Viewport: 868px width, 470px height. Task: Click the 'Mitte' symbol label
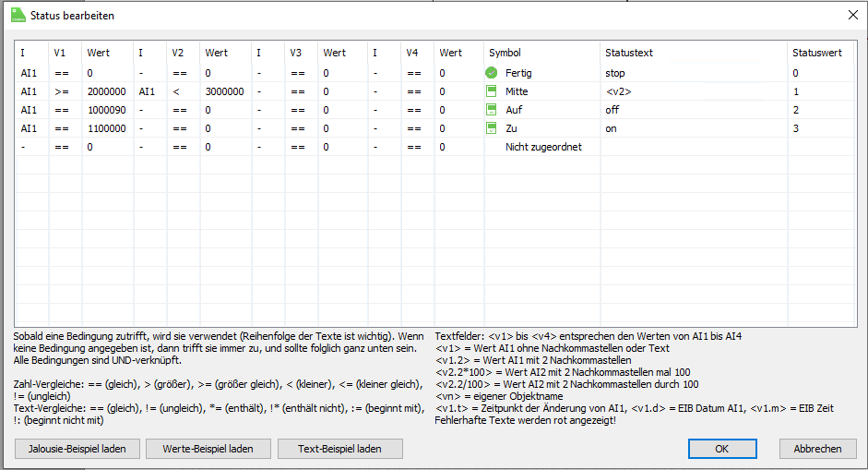pos(517,91)
